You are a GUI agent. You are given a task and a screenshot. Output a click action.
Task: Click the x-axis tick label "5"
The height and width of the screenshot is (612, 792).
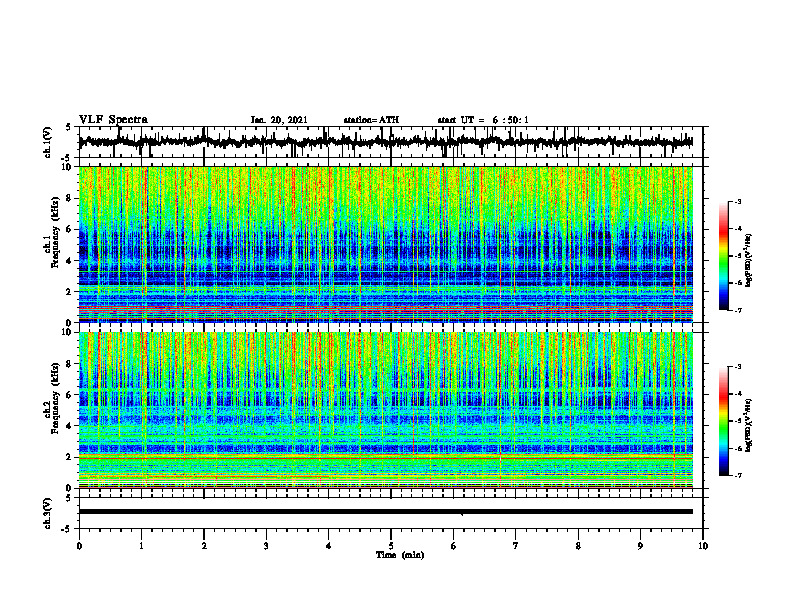pyautogui.click(x=391, y=546)
